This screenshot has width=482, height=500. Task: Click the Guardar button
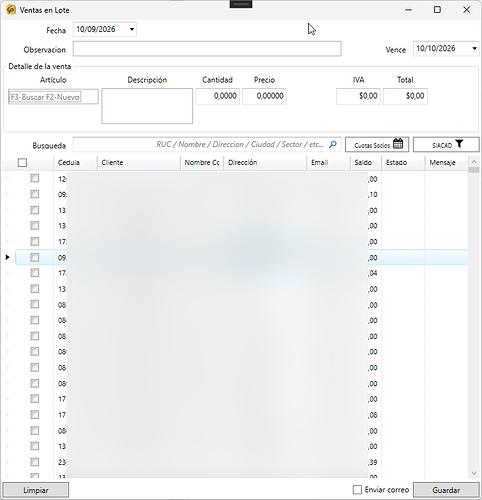point(446,490)
